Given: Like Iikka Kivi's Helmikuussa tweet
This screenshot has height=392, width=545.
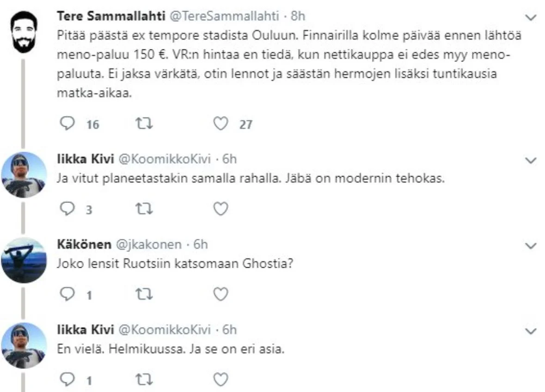Looking at the screenshot, I should (x=221, y=380).
